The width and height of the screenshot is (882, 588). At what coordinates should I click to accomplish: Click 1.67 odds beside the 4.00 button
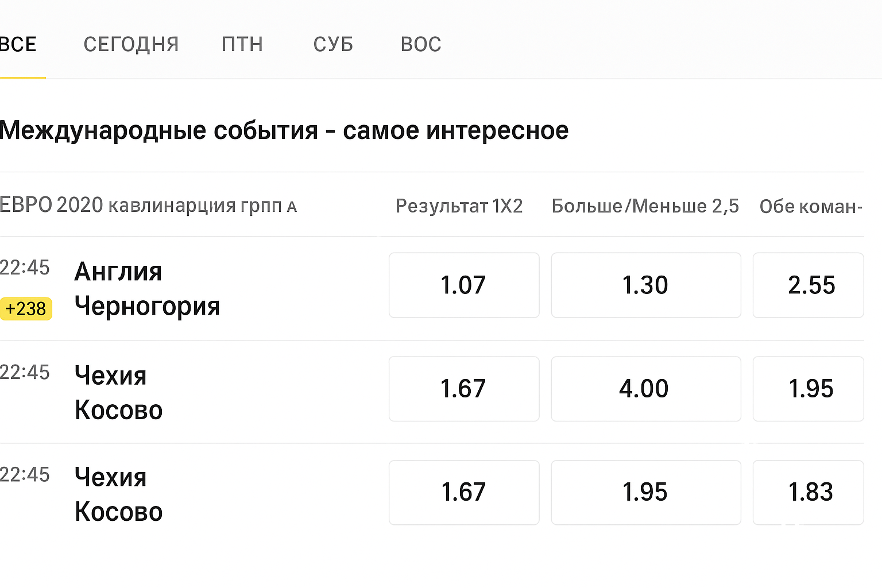click(463, 389)
